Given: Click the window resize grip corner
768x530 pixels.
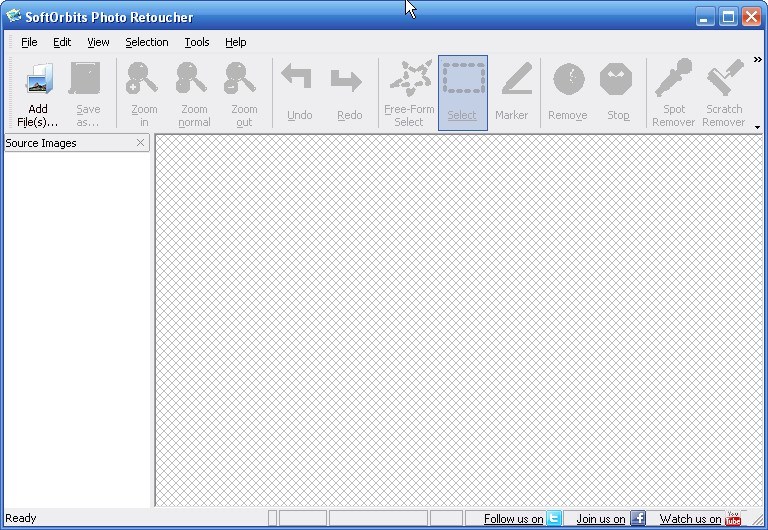Looking at the screenshot, I should 757,520.
